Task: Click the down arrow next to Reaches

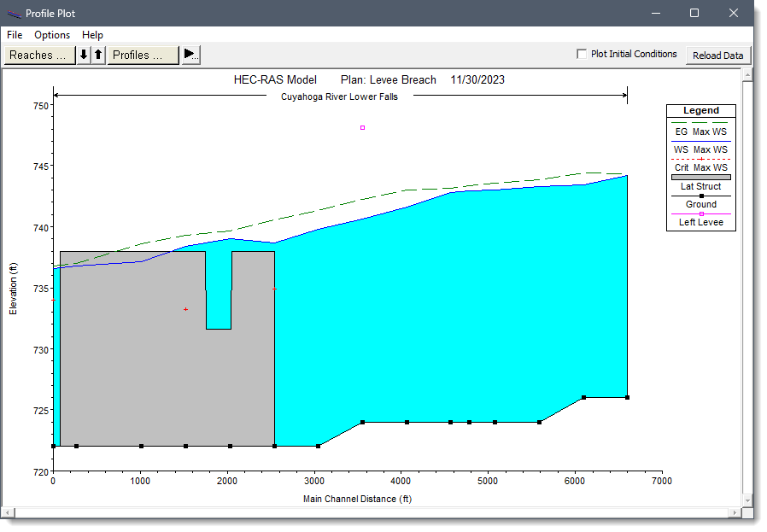Action: pyautogui.click(x=82, y=55)
